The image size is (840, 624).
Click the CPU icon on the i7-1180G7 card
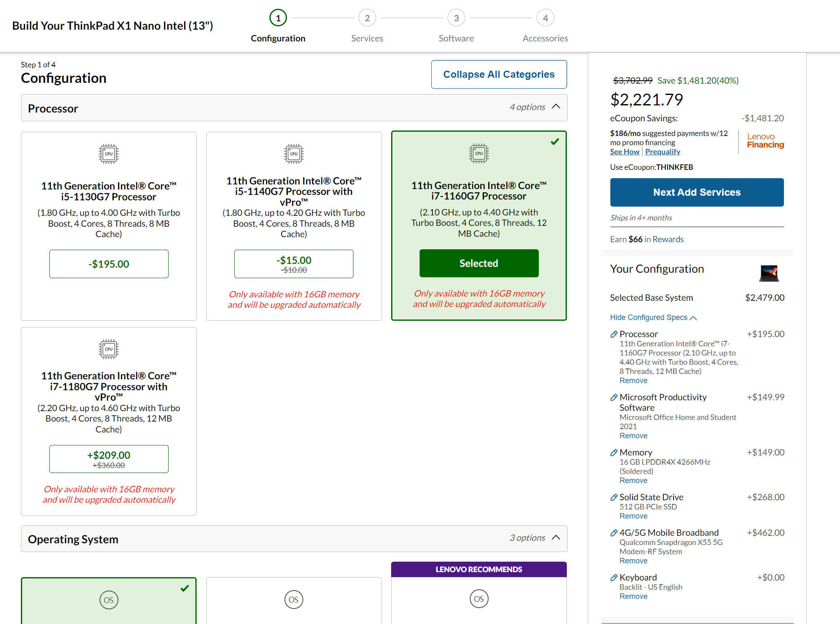click(x=109, y=349)
